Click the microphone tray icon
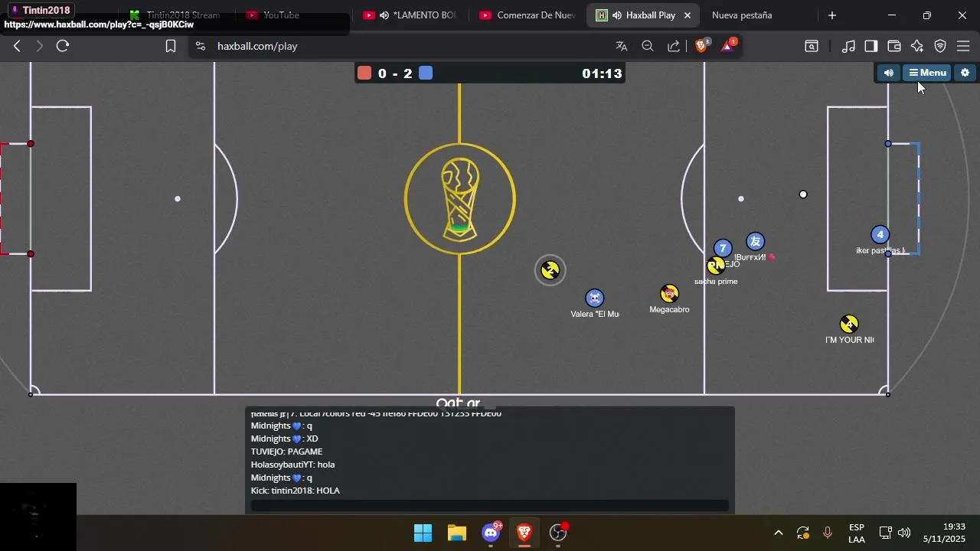This screenshot has height=551, width=980. coord(828,533)
